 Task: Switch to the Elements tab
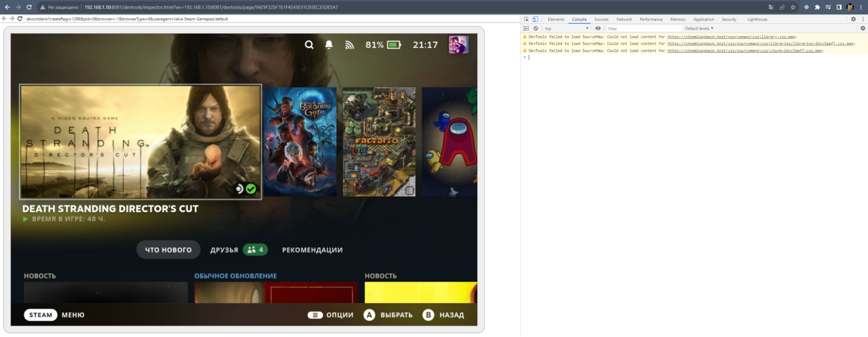click(x=556, y=19)
